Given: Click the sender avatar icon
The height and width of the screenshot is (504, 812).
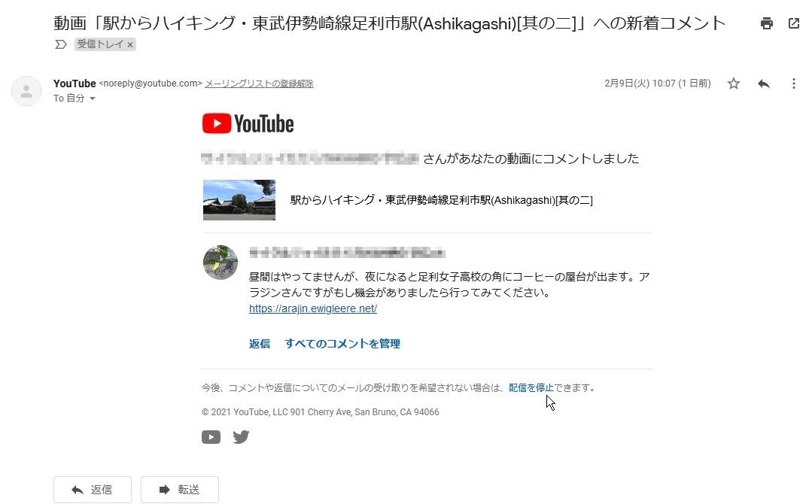Looking at the screenshot, I should [26, 91].
